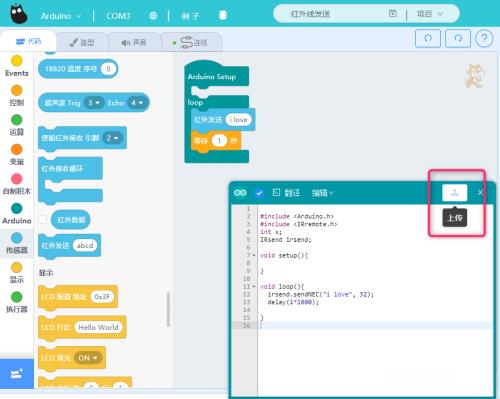Click the LCD address 0x3F field
This screenshot has width=500, height=399.
pos(102,296)
